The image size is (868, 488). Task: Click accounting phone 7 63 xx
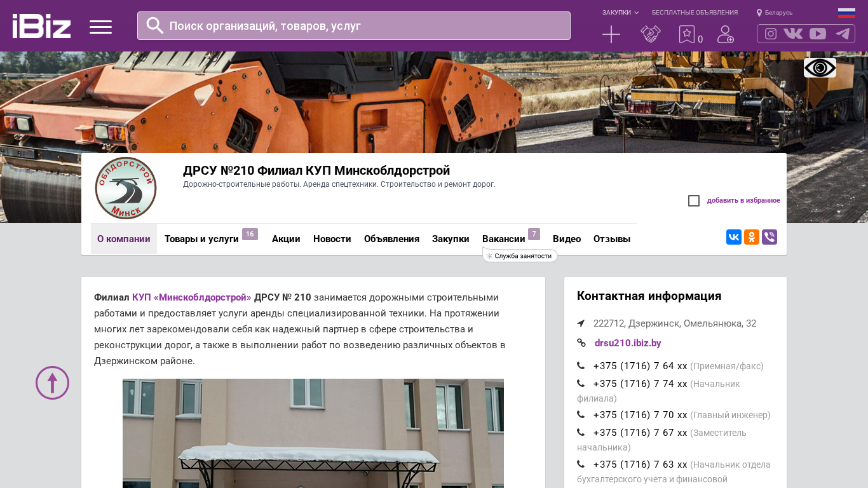point(641,464)
